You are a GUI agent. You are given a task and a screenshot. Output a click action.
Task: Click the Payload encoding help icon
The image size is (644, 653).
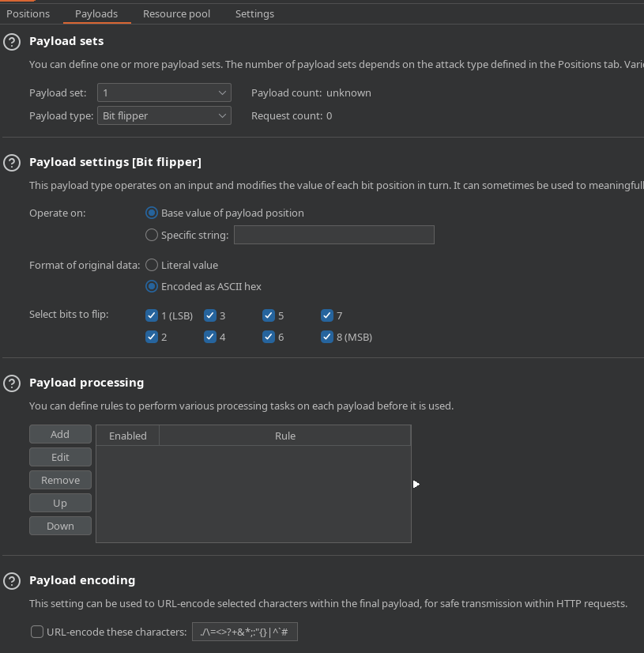tap(12, 581)
